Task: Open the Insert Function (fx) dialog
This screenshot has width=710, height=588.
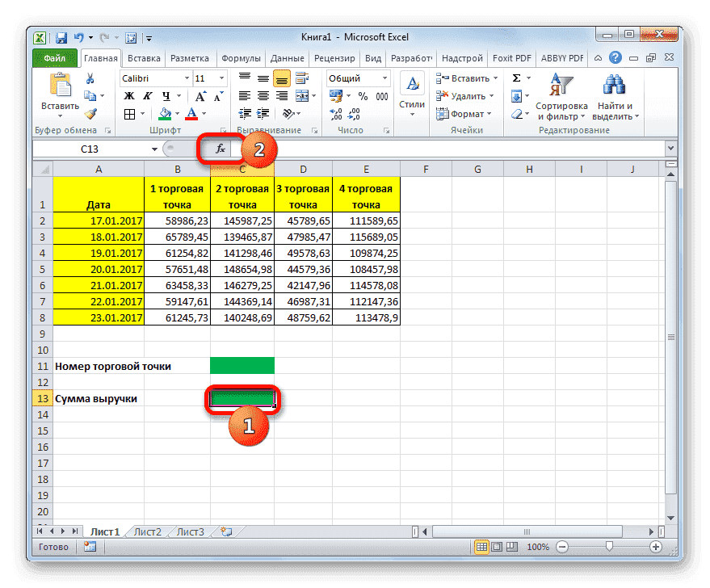Action: point(220,149)
